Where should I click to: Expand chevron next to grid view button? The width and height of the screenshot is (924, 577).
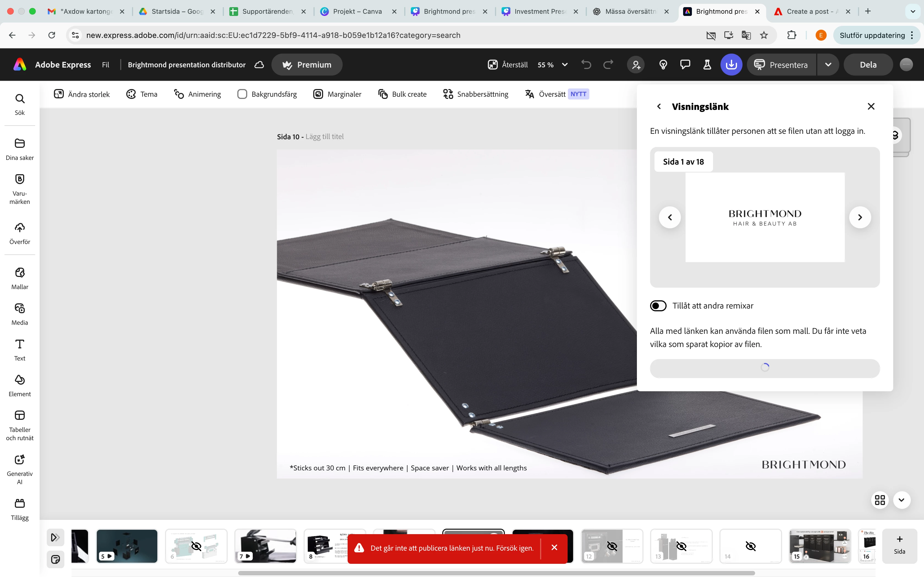(x=901, y=500)
